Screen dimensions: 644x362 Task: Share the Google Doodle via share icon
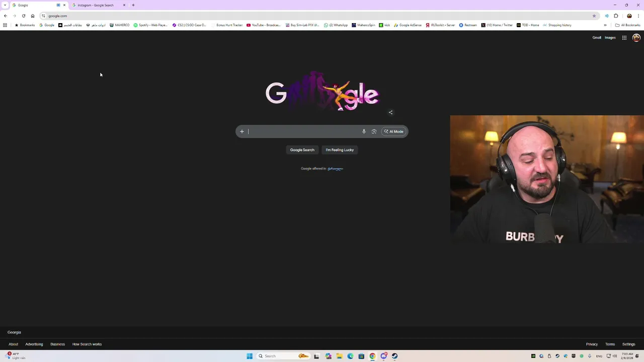(x=390, y=113)
